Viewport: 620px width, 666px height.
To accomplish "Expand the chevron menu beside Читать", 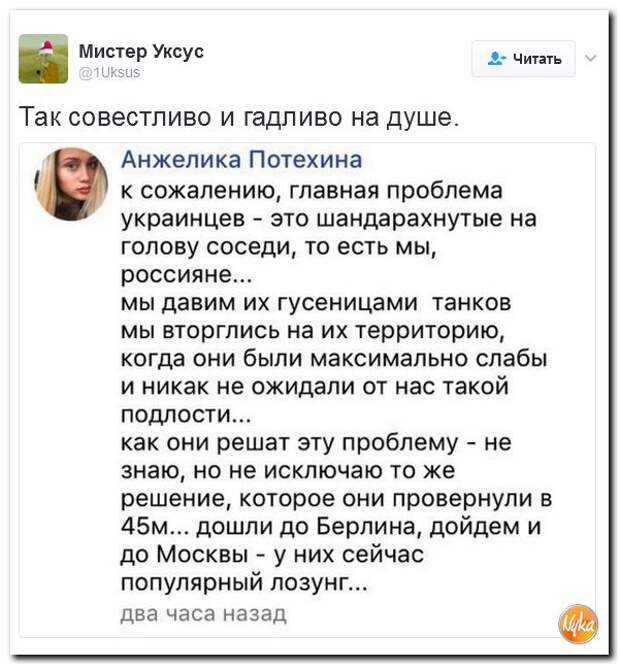I will coord(591,58).
